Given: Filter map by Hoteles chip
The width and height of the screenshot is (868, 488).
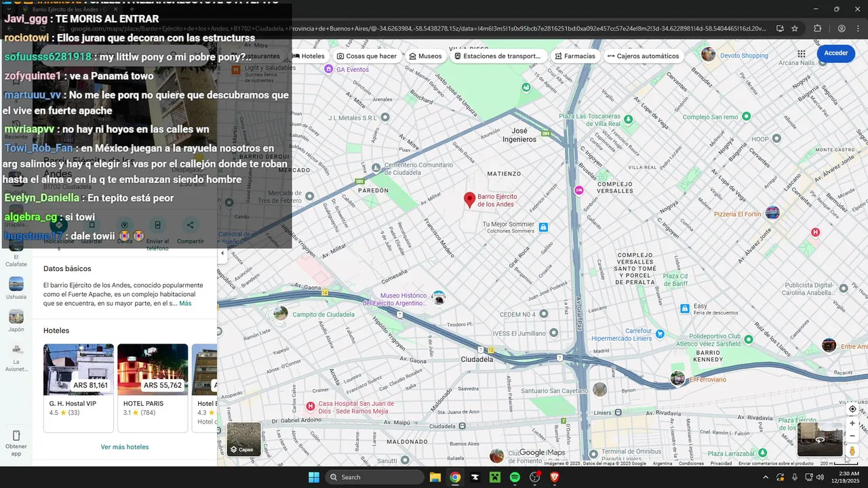Looking at the screenshot, I should pos(310,56).
